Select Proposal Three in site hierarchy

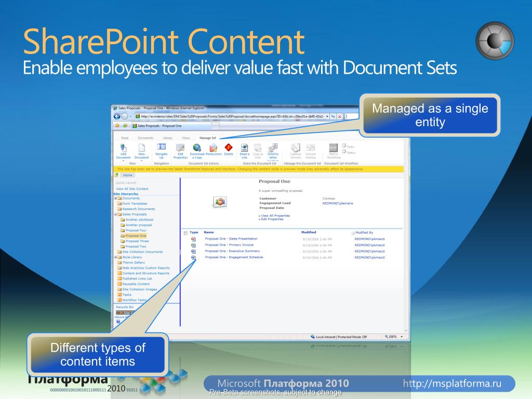137,241
